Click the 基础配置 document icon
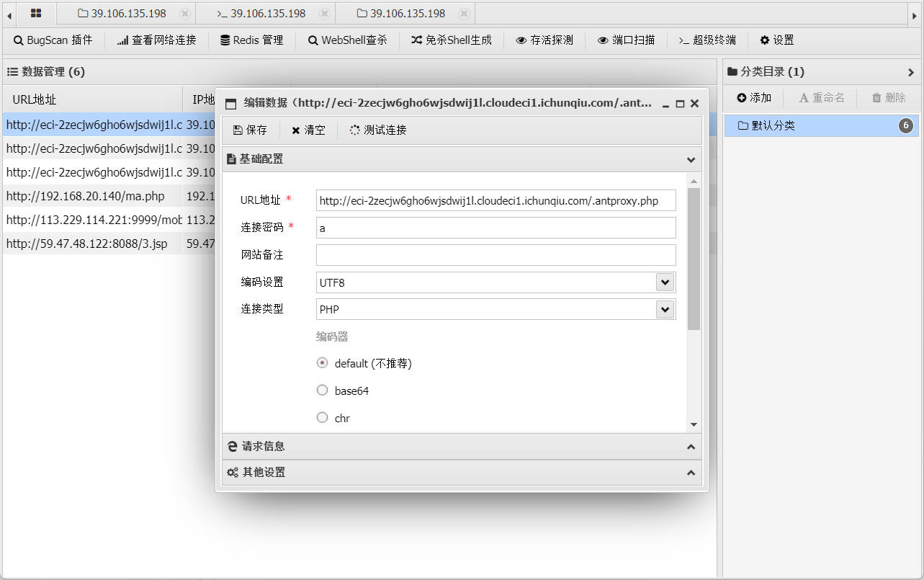Image resolution: width=924 pixels, height=580 pixels. pyautogui.click(x=231, y=159)
